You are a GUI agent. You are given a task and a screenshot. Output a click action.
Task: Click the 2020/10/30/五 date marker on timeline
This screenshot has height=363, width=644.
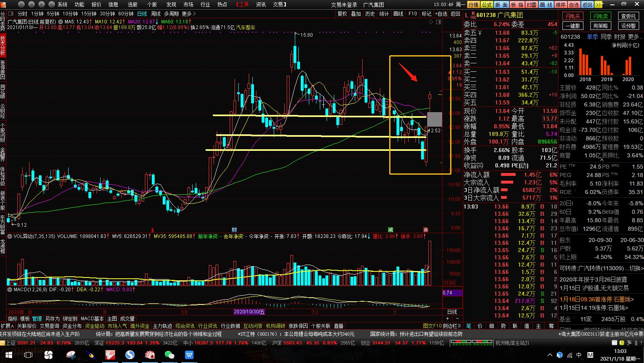point(250,312)
